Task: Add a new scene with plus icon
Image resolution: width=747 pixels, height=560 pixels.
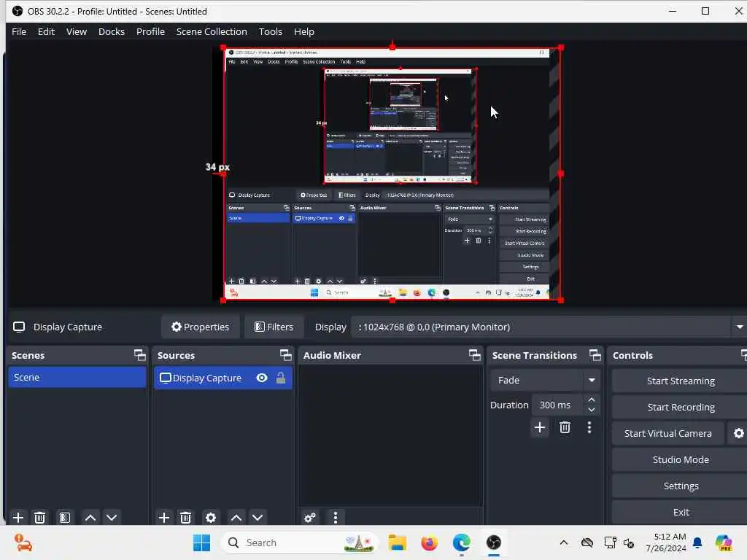Action: 18,518
